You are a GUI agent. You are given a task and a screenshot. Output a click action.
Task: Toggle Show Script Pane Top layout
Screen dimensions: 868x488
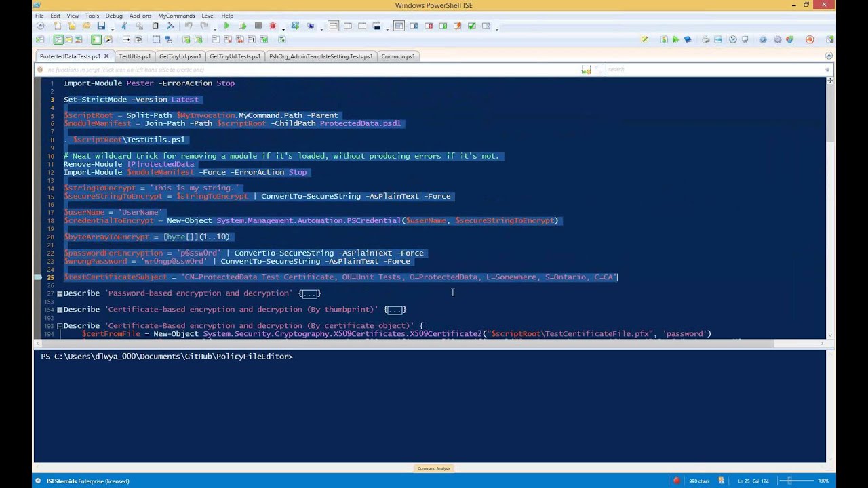[333, 26]
